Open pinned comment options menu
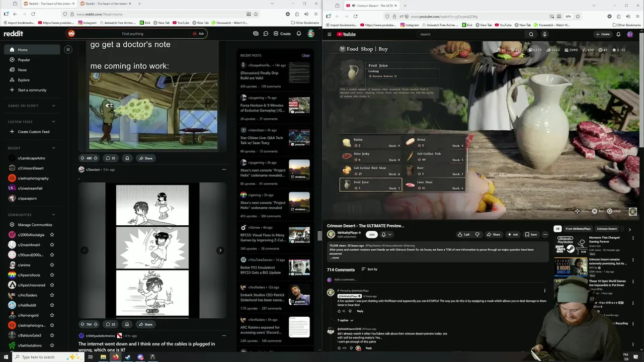Viewport: 644px width, 362px height. [544, 291]
